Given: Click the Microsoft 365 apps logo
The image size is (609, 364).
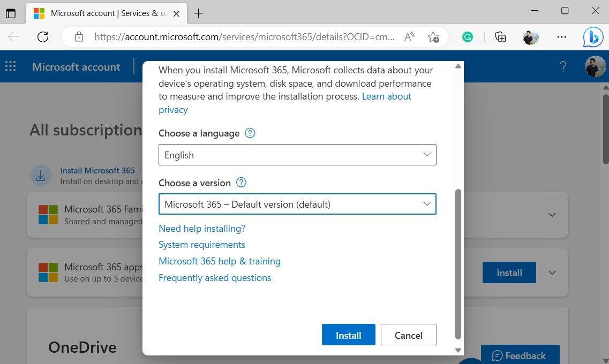Looking at the screenshot, I should tap(48, 272).
